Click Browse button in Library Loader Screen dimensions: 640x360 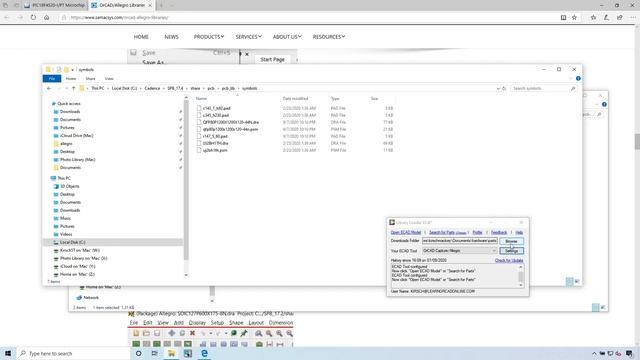click(511, 241)
